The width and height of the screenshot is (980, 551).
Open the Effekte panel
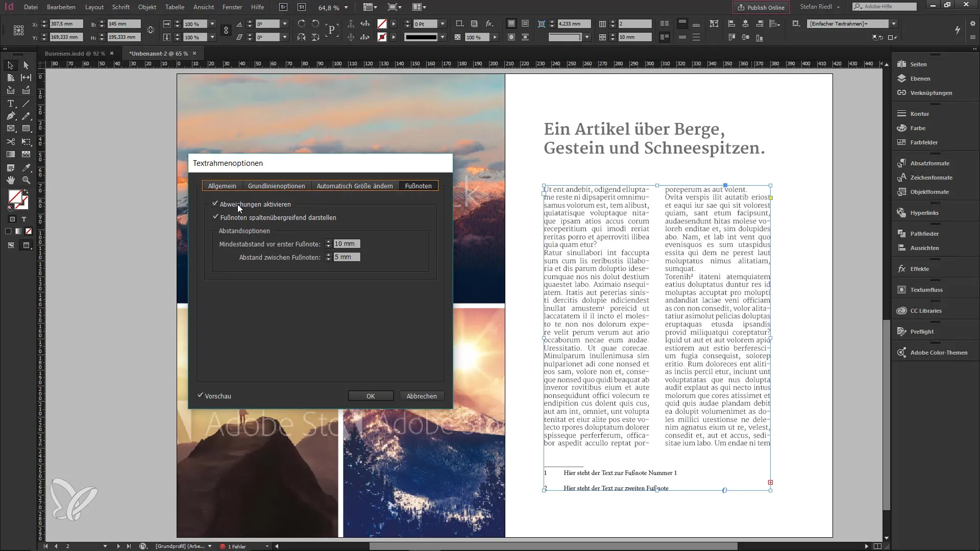click(919, 269)
